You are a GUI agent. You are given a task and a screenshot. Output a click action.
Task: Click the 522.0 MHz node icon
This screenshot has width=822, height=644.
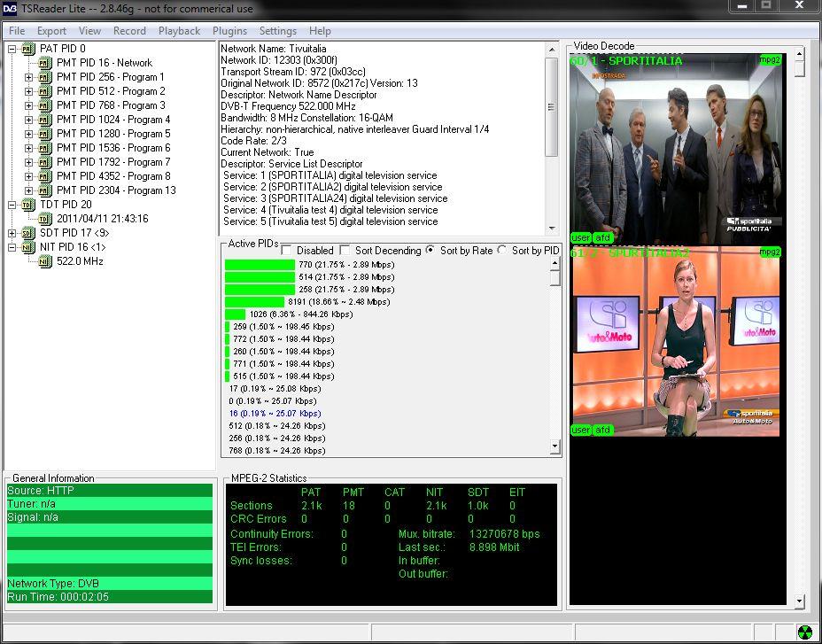point(45,261)
